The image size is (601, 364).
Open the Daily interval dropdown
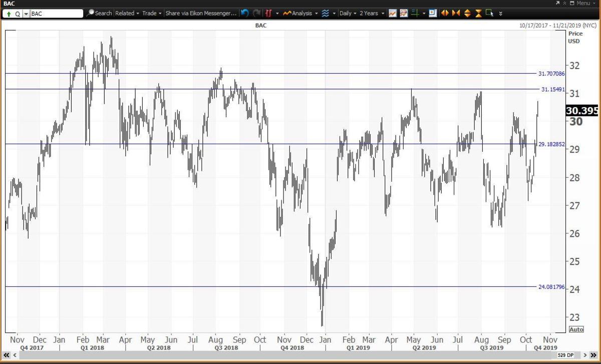(348, 14)
